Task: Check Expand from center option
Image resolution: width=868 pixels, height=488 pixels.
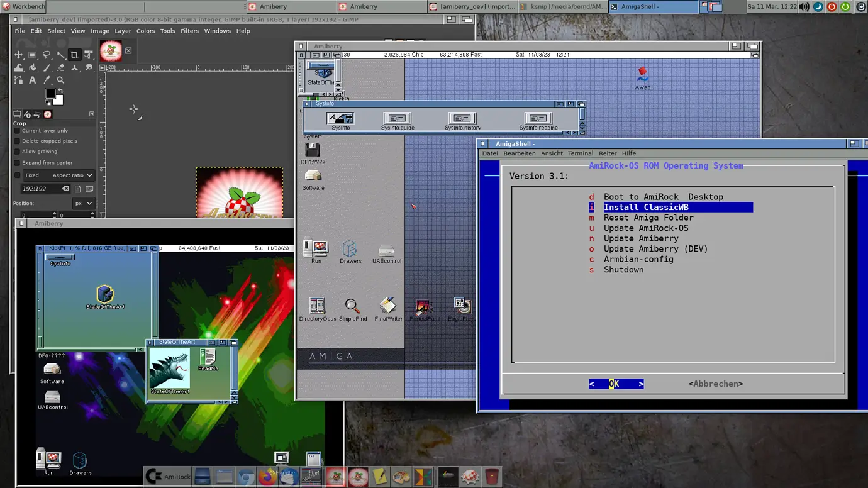Action: [x=18, y=163]
